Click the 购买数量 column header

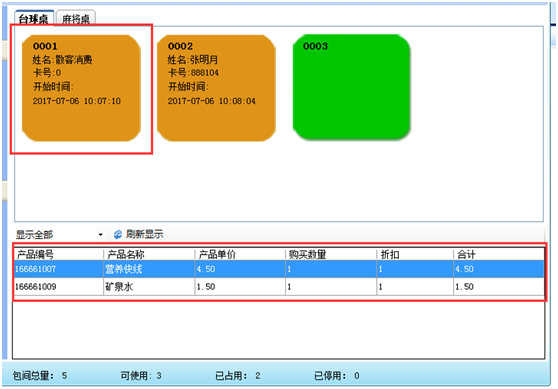point(331,254)
